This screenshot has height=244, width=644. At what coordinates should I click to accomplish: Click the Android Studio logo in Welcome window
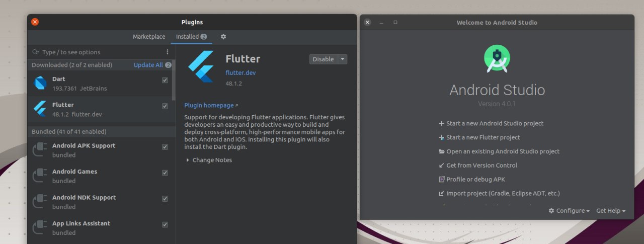[x=497, y=59]
